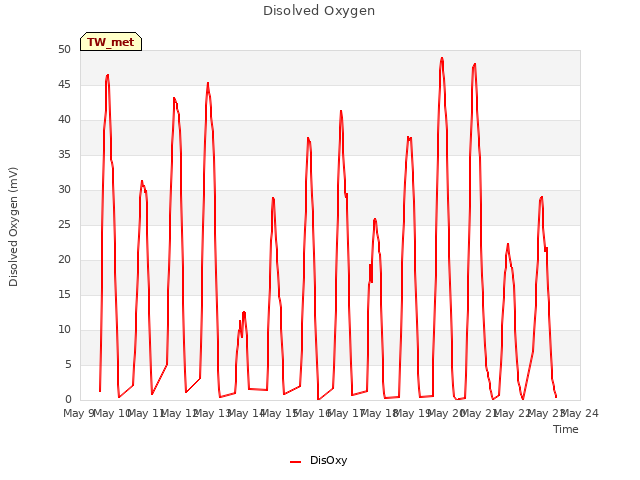Click the May 24 x-axis tick label
This screenshot has height=480, width=640.
pos(580,413)
